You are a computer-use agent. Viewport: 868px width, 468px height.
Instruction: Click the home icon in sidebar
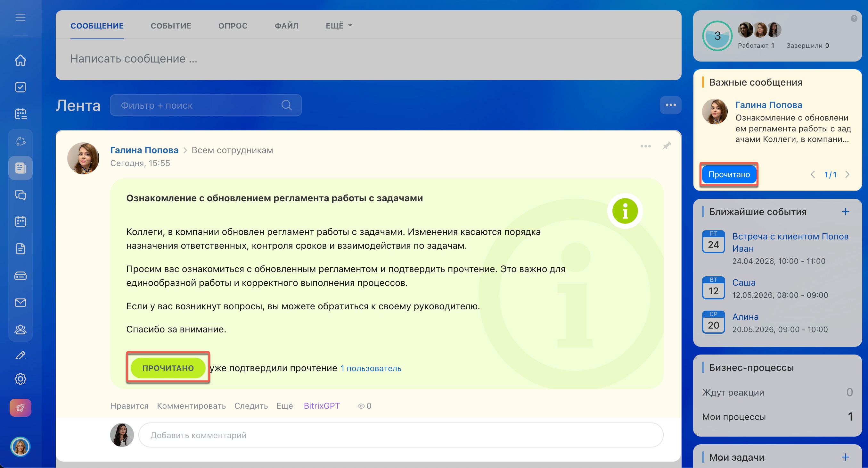(x=20, y=60)
